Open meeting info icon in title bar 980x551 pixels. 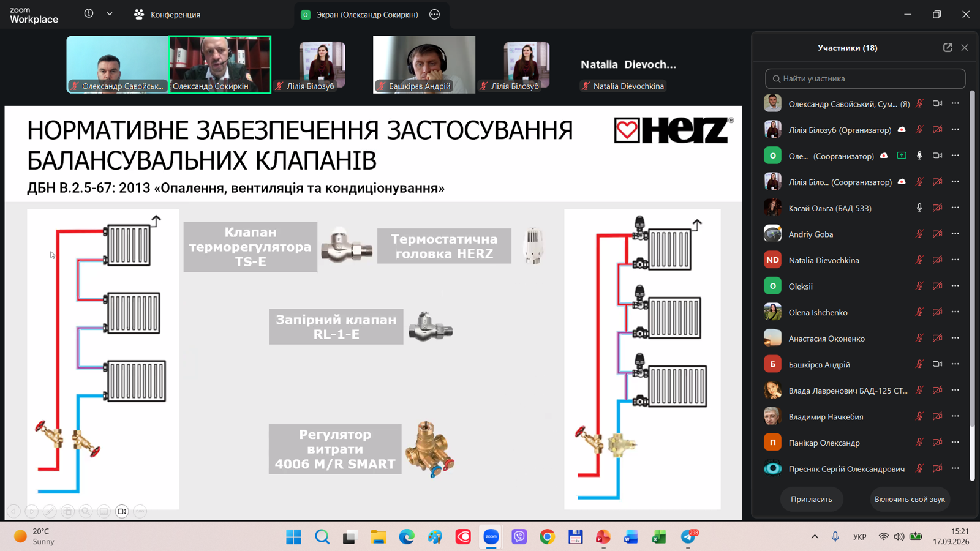(x=89, y=13)
